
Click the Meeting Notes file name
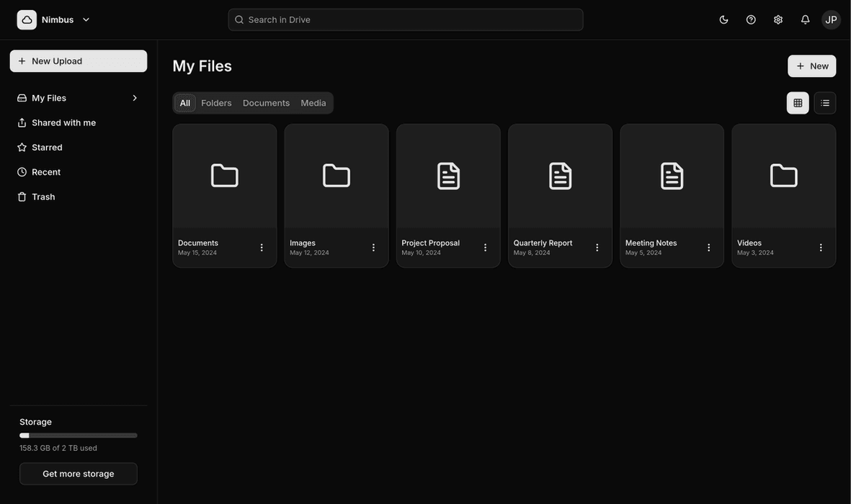point(651,243)
